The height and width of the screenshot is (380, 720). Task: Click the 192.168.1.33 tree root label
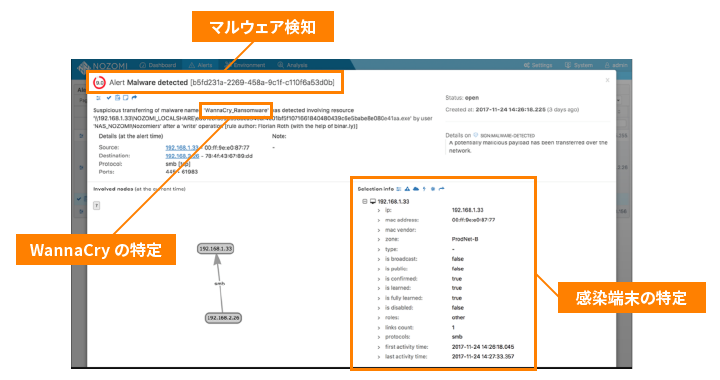tap(393, 201)
